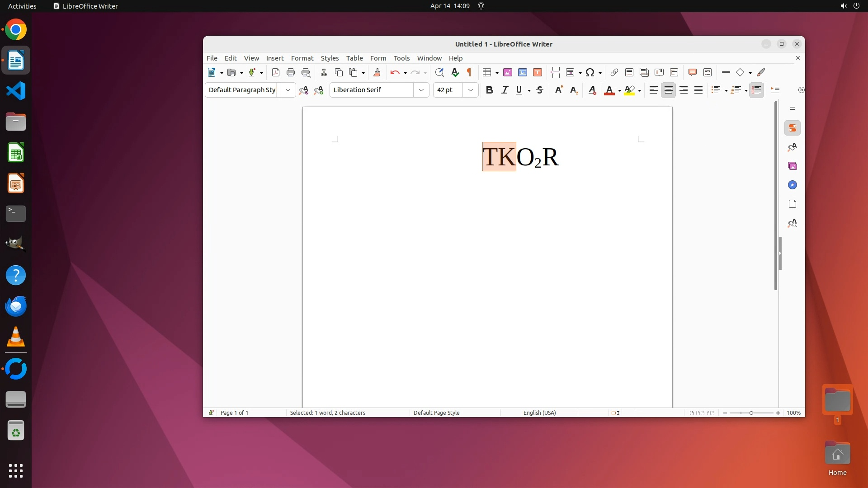The height and width of the screenshot is (488, 868).
Task: Insert a special character (Omega icon)
Action: coord(590,72)
